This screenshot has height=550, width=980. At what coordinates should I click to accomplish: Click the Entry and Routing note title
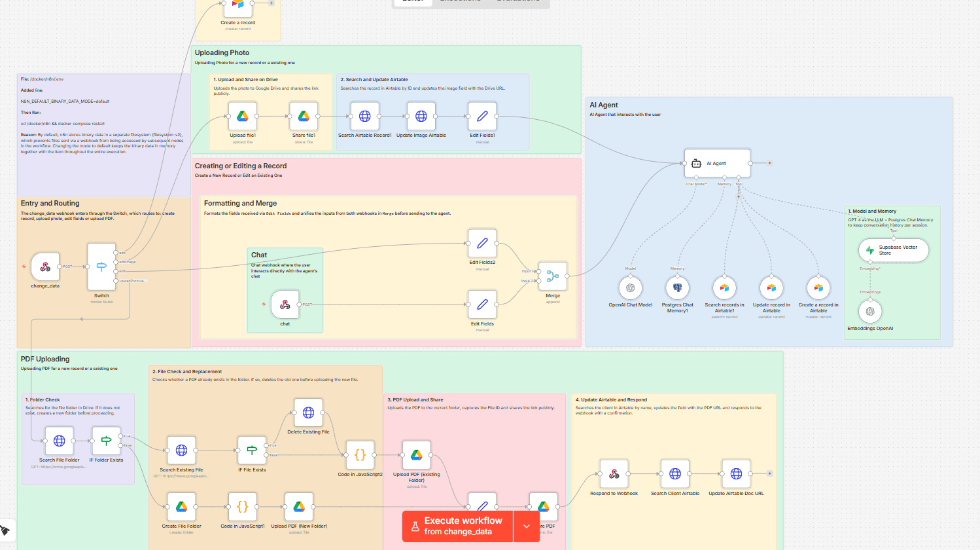[50, 203]
